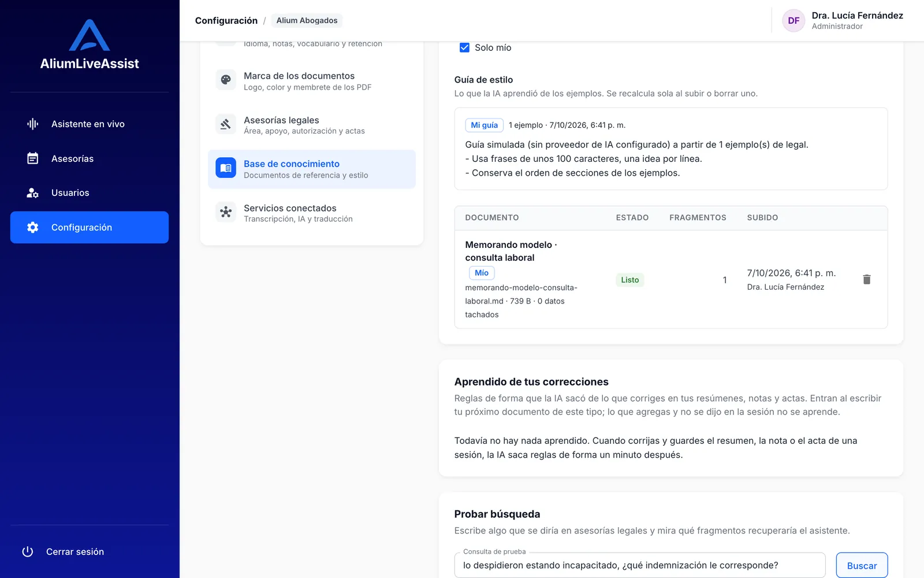
Task: Click the hub icon for Servicios conectados
Action: point(226,212)
